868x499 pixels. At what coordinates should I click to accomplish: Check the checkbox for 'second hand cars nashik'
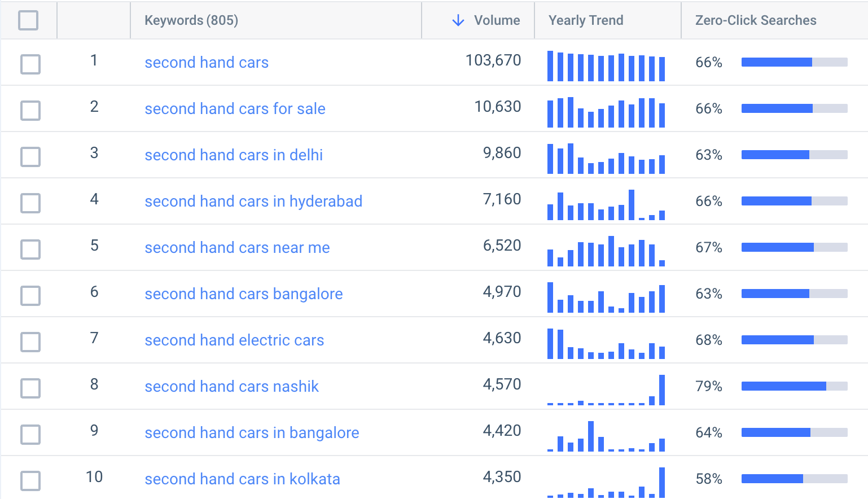pyautogui.click(x=30, y=388)
